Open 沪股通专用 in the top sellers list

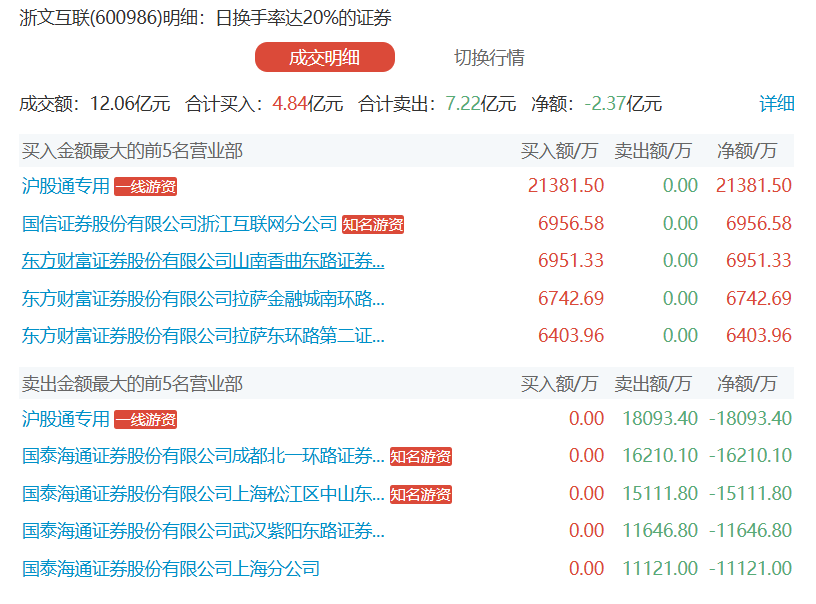(66, 419)
